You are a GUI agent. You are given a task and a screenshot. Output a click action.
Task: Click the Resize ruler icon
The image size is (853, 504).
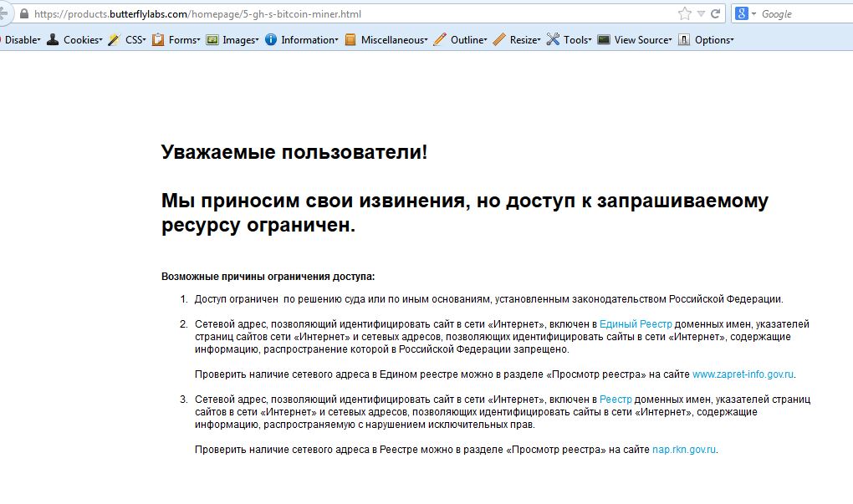coord(499,39)
